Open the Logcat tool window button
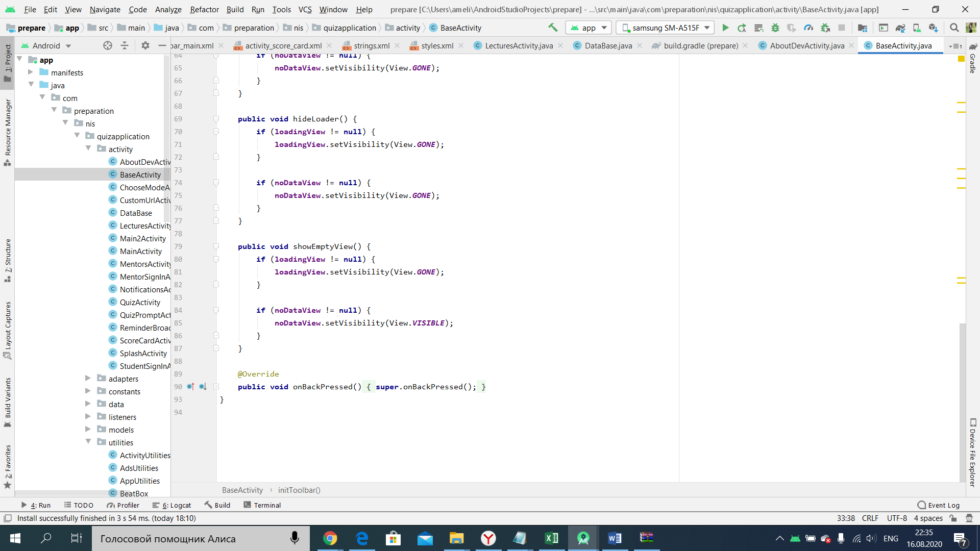The height and width of the screenshot is (551, 980). point(172,505)
